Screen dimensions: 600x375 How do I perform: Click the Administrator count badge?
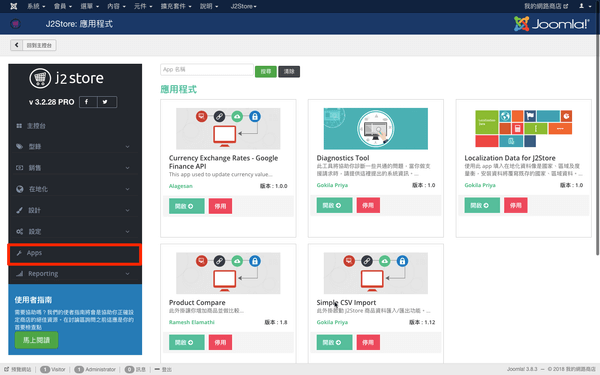click(79, 369)
